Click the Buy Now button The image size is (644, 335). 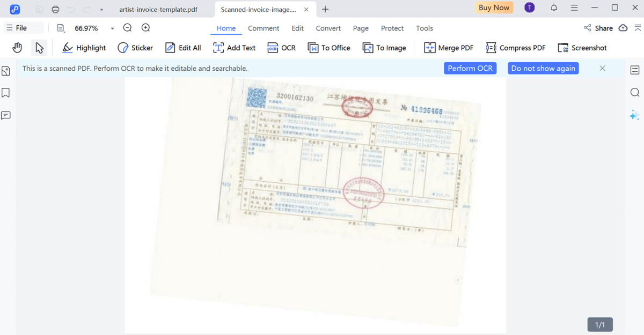[494, 8]
